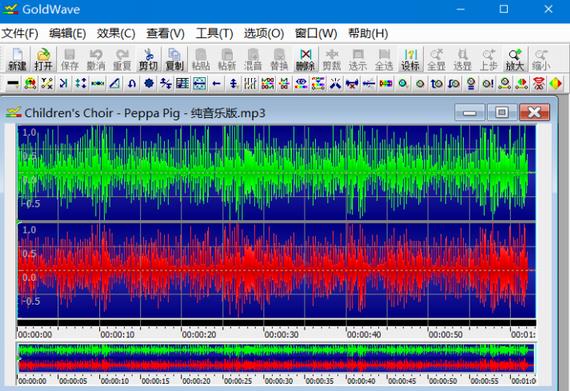
Task: Open the vertical double-arrow effect dropdown icon
Action: click(x=233, y=84)
